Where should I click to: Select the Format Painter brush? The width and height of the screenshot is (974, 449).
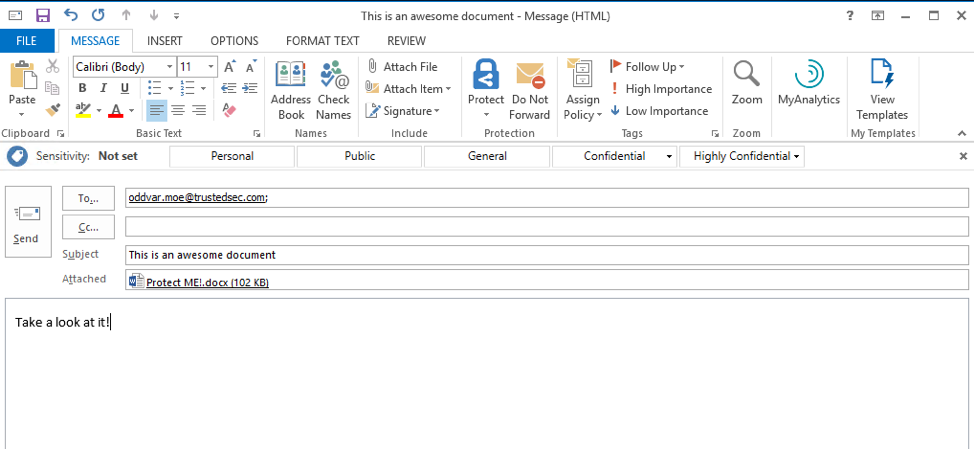click(x=53, y=110)
